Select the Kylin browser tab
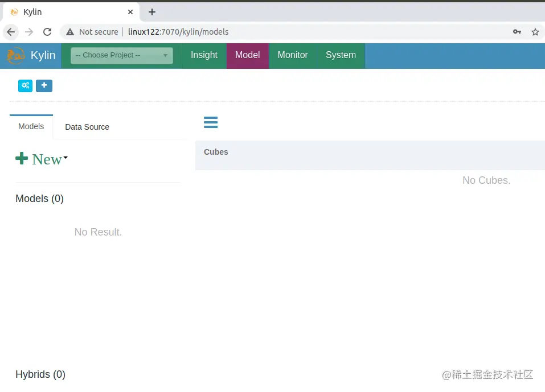 click(71, 12)
